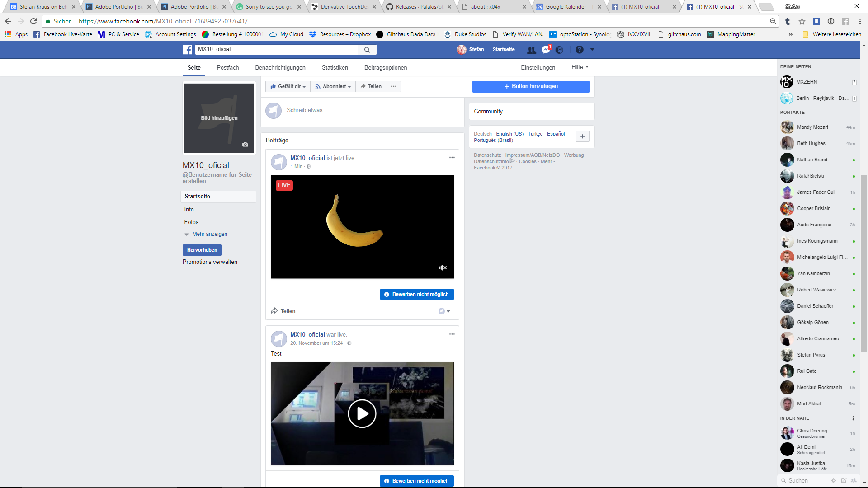The height and width of the screenshot is (488, 868).
Task: Open Abonniert dropdown
Action: [x=333, y=86]
